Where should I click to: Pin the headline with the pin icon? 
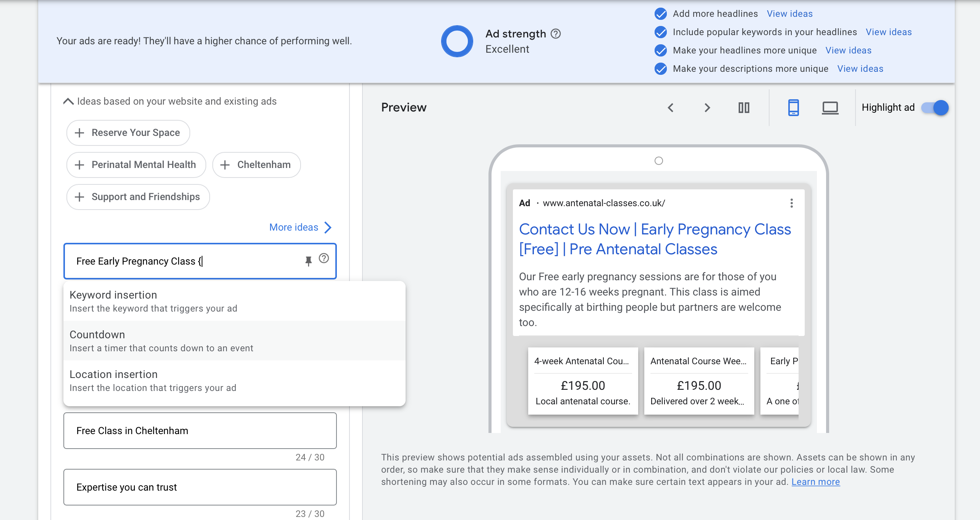click(x=308, y=261)
